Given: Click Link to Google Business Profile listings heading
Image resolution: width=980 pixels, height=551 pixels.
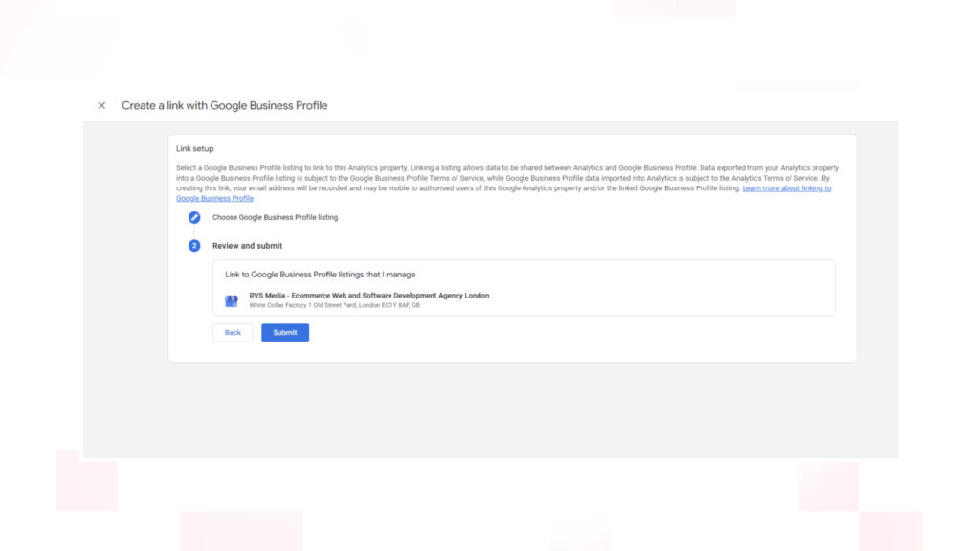Looking at the screenshot, I should [320, 275].
